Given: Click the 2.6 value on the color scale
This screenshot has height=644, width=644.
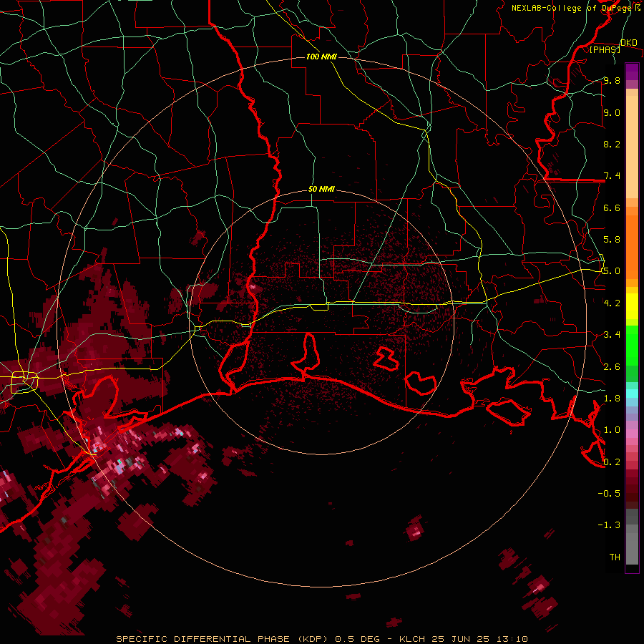Looking at the screenshot, I should pos(612,367).
